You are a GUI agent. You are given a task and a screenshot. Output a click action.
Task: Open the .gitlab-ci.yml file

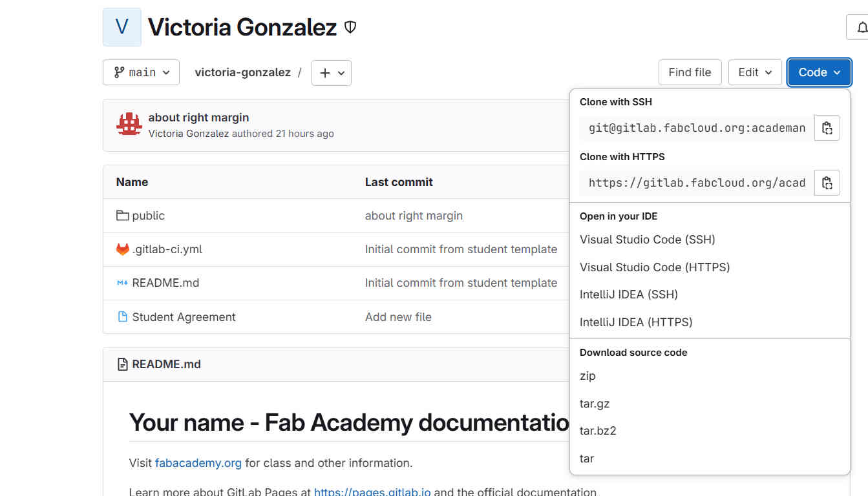(x=167, y=249)
